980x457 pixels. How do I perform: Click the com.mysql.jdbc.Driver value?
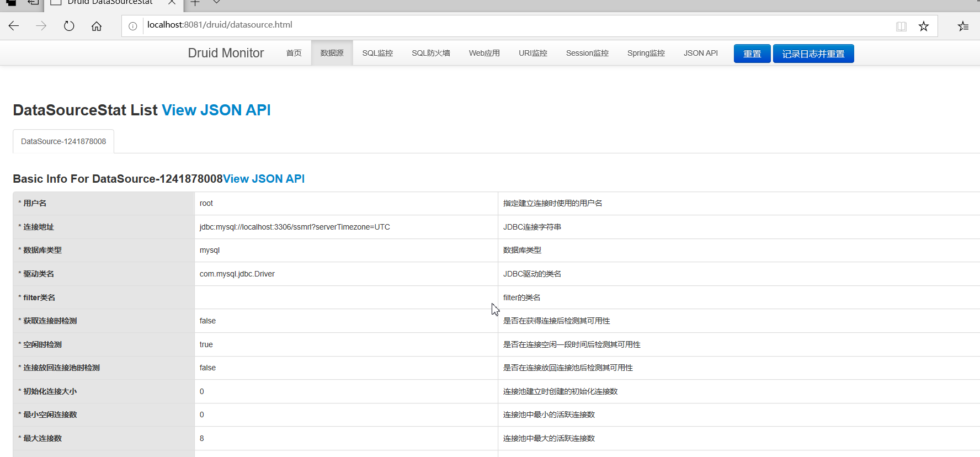(237, 274)
